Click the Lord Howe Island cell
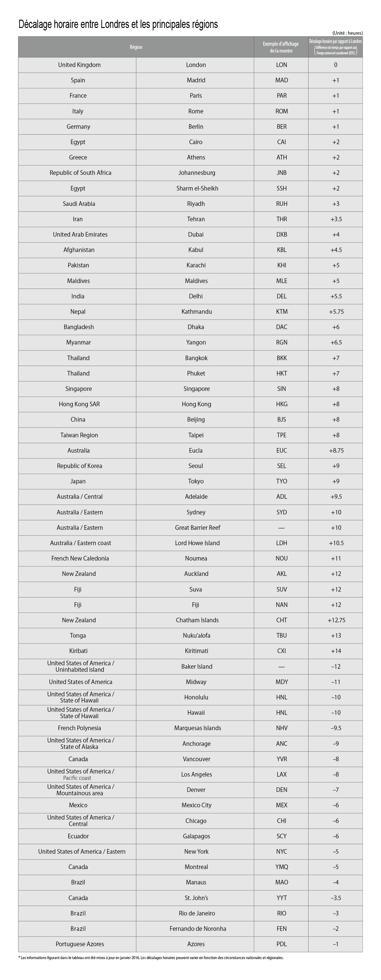 (x=197, y=543)
